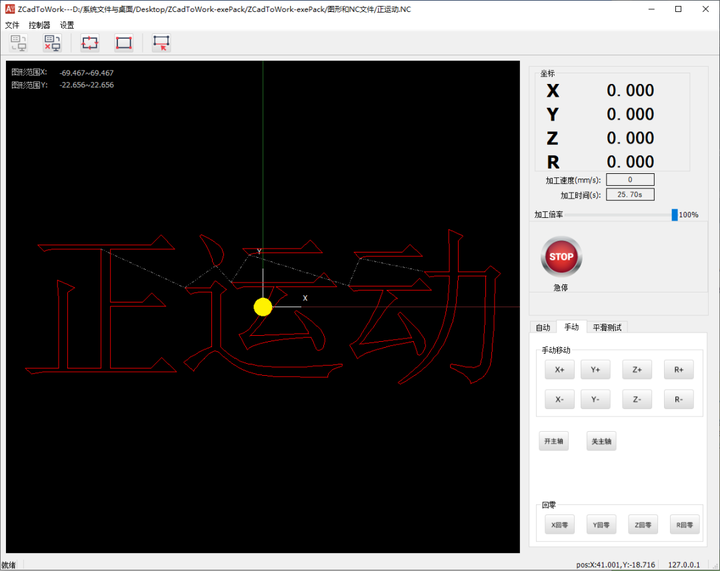Home the Z axis with Z回零
The image size is (720, 571).
pyautogui.click(x=643, y=525)
